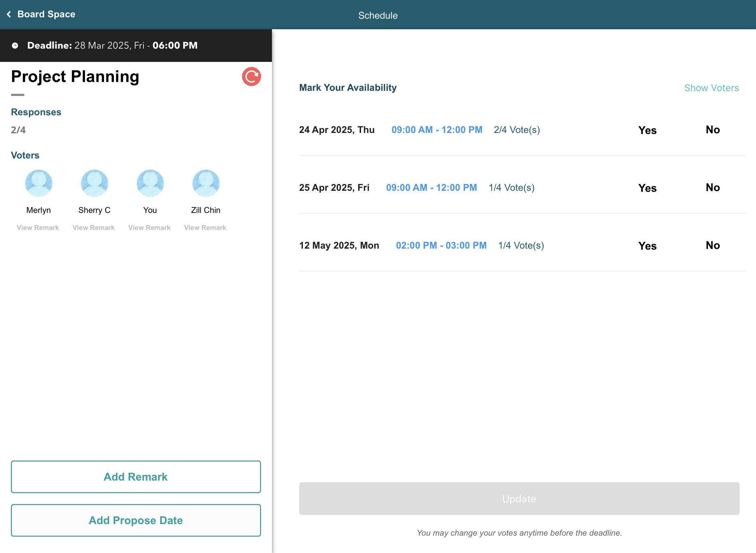
Task: Open View Remark under Zill Chin
Action: coord(205,228)
